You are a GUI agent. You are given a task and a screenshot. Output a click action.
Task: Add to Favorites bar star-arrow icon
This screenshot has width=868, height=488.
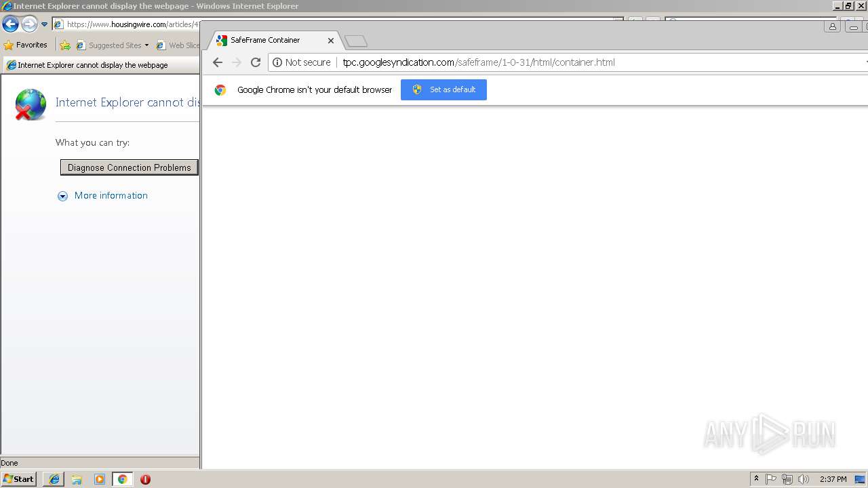[x=65, y=45]
